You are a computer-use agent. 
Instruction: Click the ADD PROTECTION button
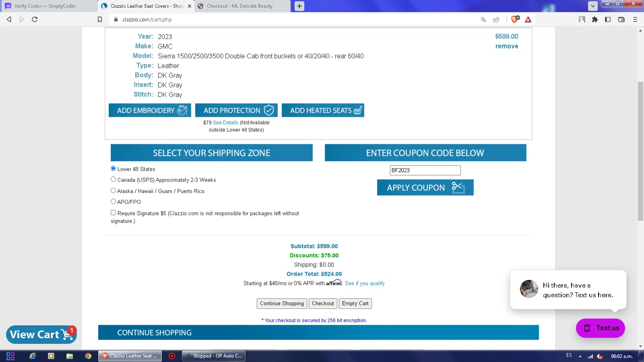pyautogui.click(x=237, y=110)
